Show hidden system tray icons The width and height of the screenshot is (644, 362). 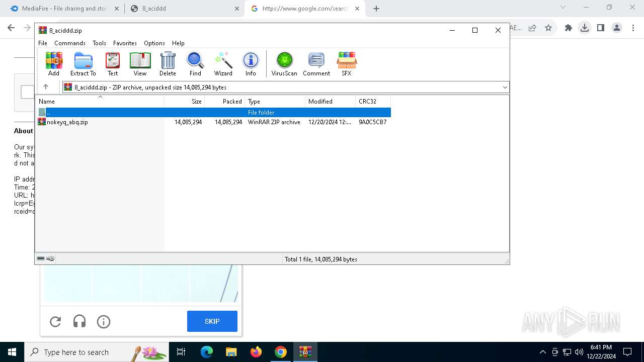coord(542,352)
